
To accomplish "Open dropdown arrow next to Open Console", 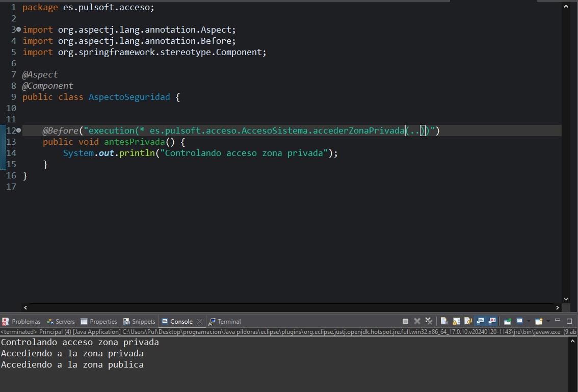I will click(548, 322).
